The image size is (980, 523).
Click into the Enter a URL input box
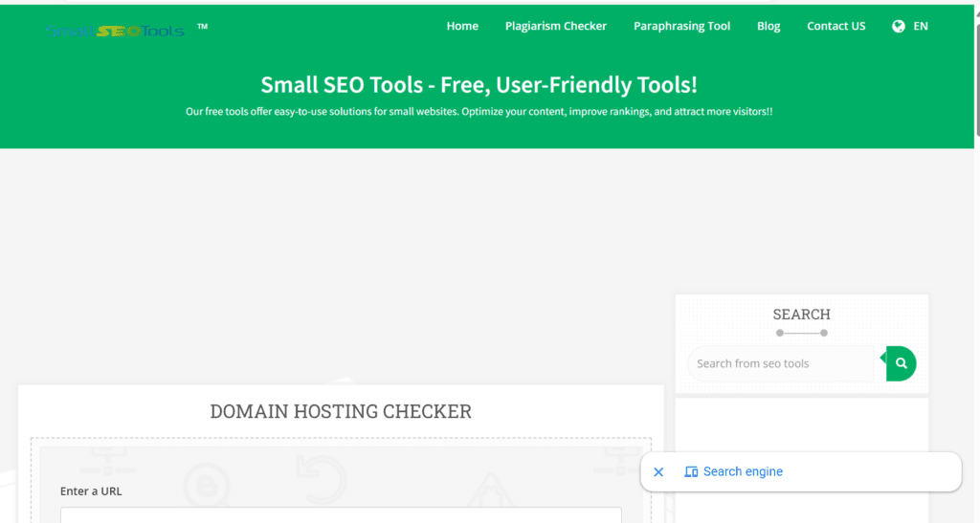pyautogui.click(x=341, y=515)
